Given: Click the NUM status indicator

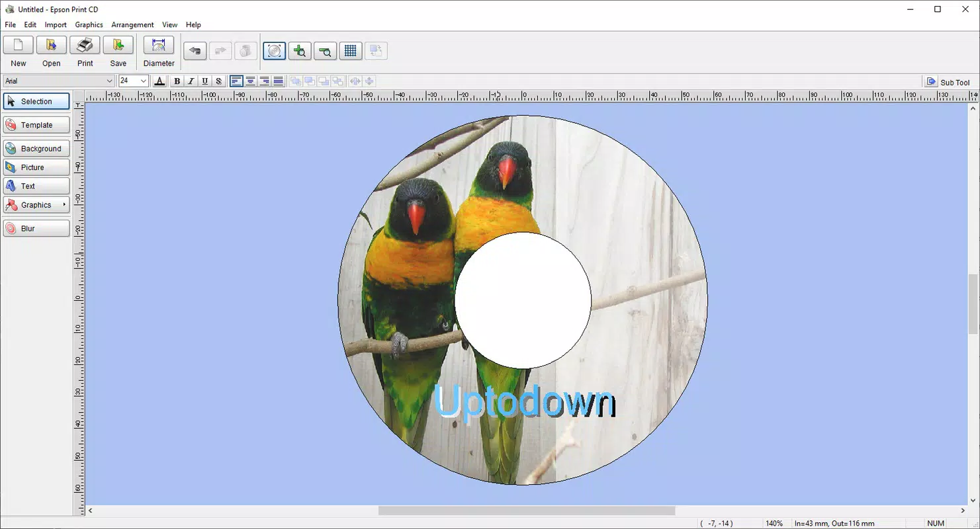Looking at the screenshot, I should [x=936, y=523].
